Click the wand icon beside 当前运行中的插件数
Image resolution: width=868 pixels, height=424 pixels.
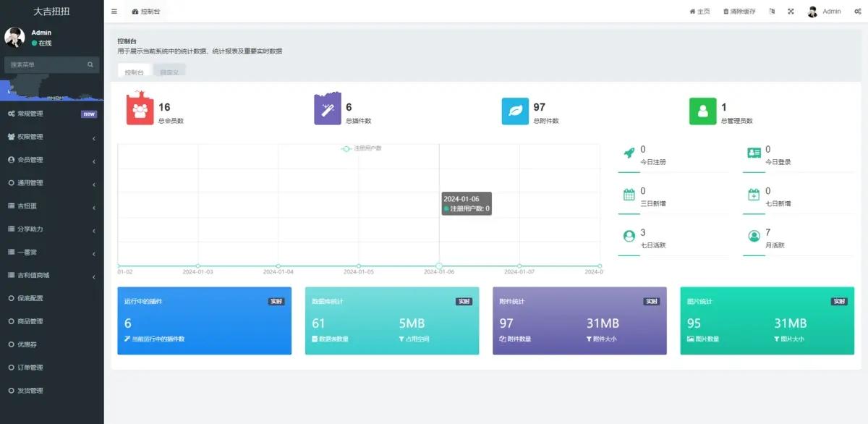point(127,339)
